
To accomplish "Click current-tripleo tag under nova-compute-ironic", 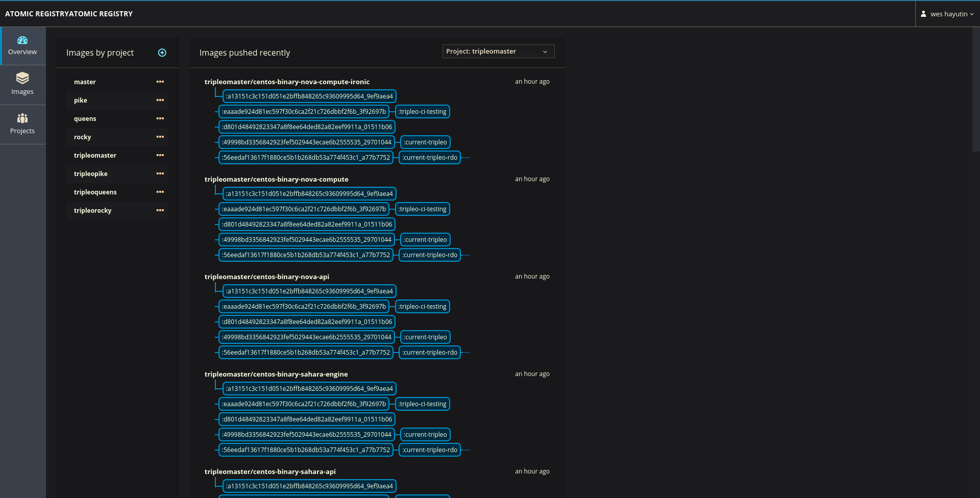I will pyautogui.click(x=425, y=142).
